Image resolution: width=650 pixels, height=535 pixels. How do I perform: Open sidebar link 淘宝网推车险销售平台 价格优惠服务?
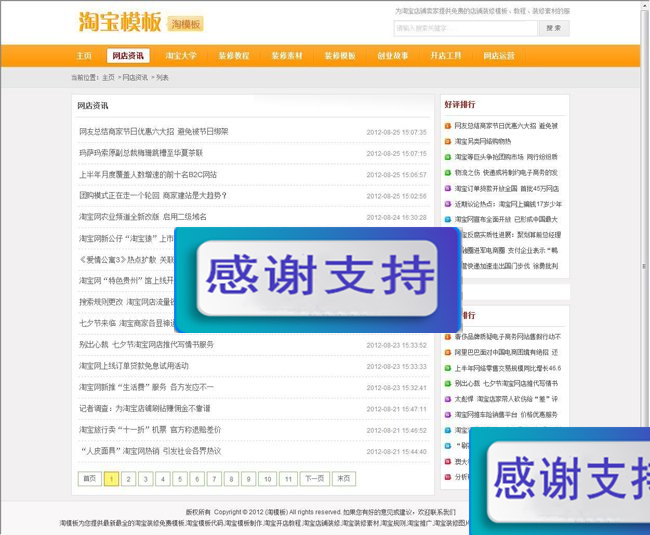(506, 414)
